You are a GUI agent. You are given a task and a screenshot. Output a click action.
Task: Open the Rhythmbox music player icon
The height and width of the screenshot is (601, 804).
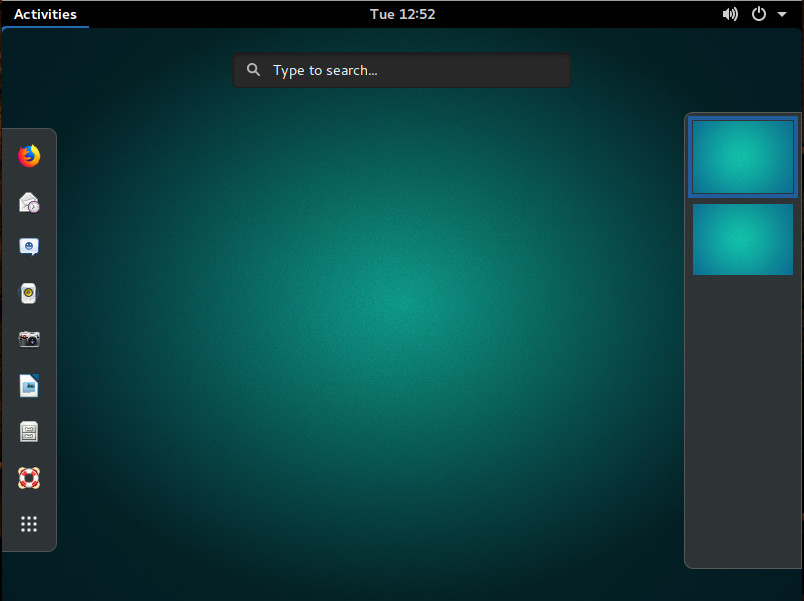(x=28, y=293)
